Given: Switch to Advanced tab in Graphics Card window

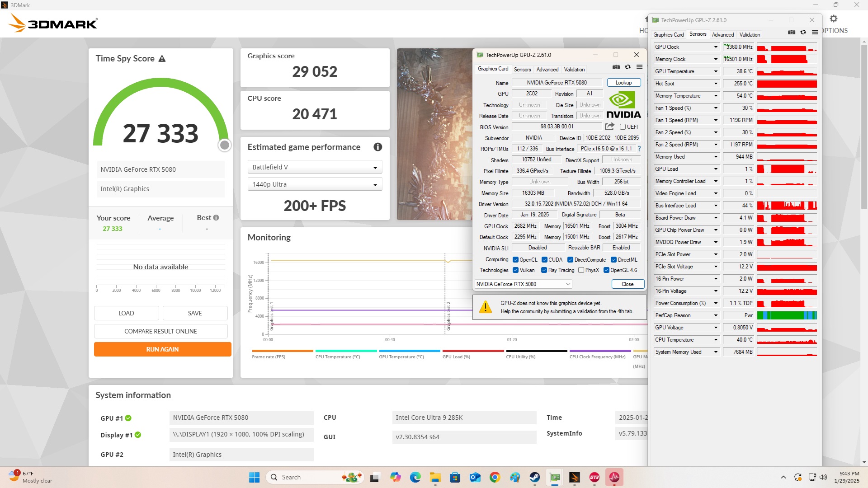Looking at the screenshot, I should (547, 70).
